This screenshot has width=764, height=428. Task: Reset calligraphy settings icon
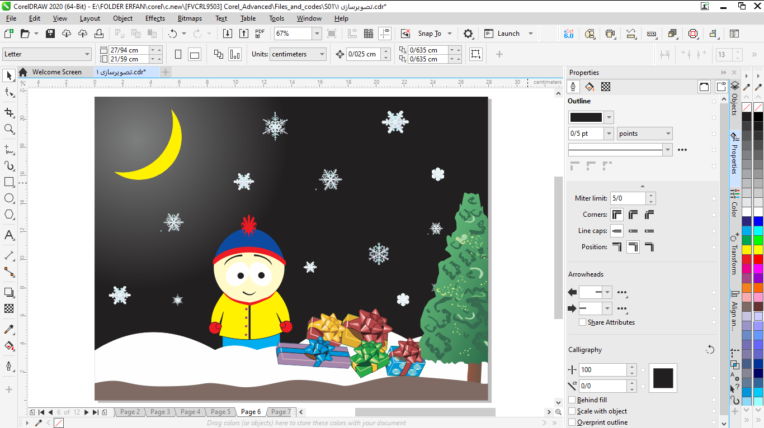click(710, 350)
